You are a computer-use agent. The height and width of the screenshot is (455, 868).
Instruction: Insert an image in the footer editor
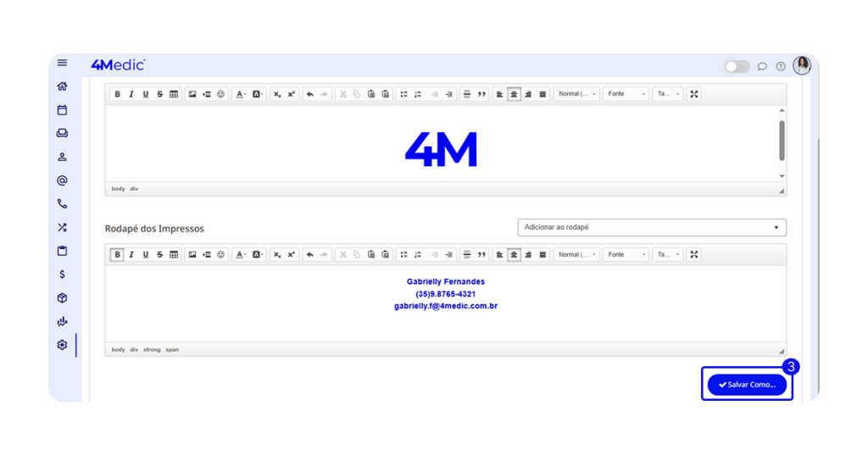[192, 254]
